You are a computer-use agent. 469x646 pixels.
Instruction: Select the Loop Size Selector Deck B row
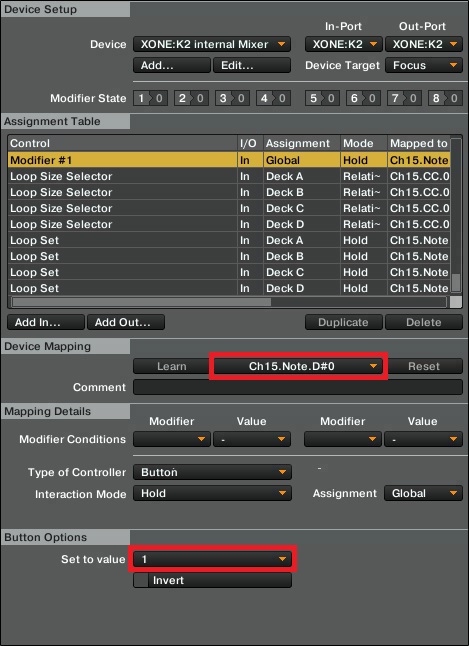(229, 192)
